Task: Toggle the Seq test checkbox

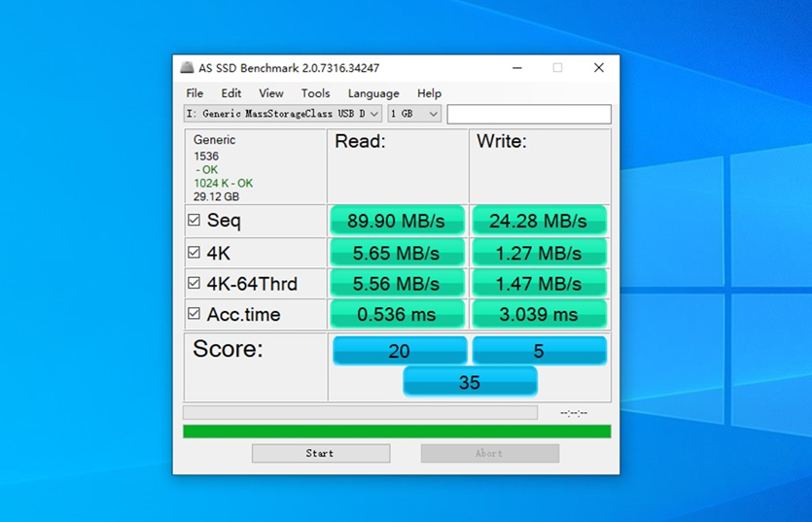Action: pyautogui.click(x=194, y=221)
